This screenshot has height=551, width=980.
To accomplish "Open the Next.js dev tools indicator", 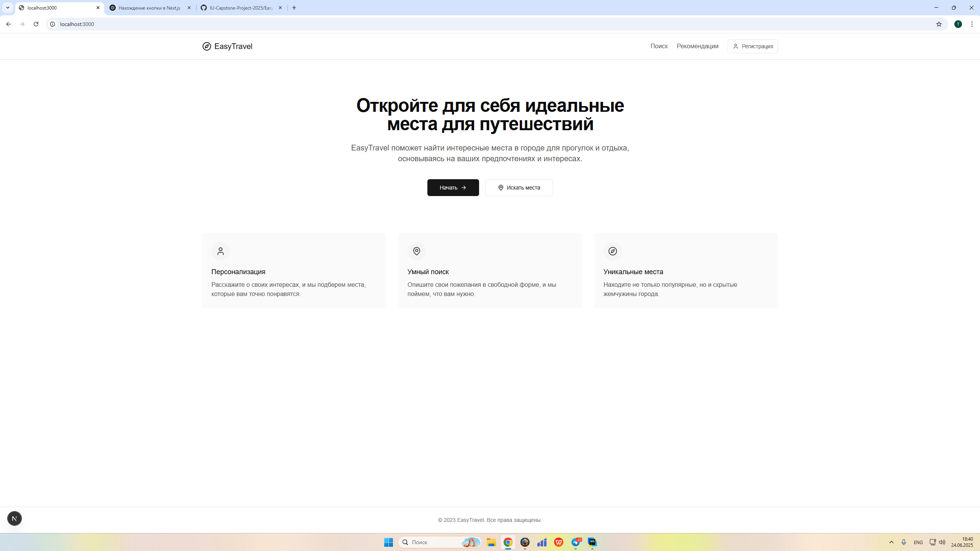I will (x=15, y=518).
